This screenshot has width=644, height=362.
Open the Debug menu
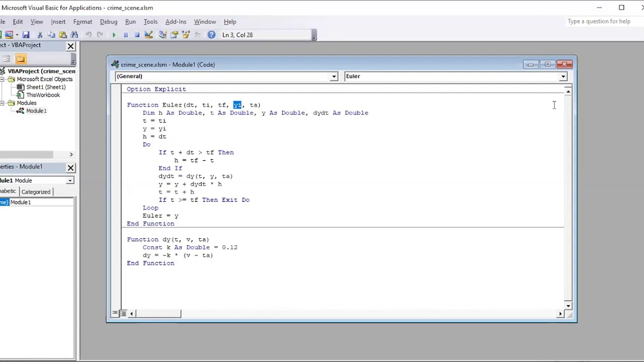(109, 22)
